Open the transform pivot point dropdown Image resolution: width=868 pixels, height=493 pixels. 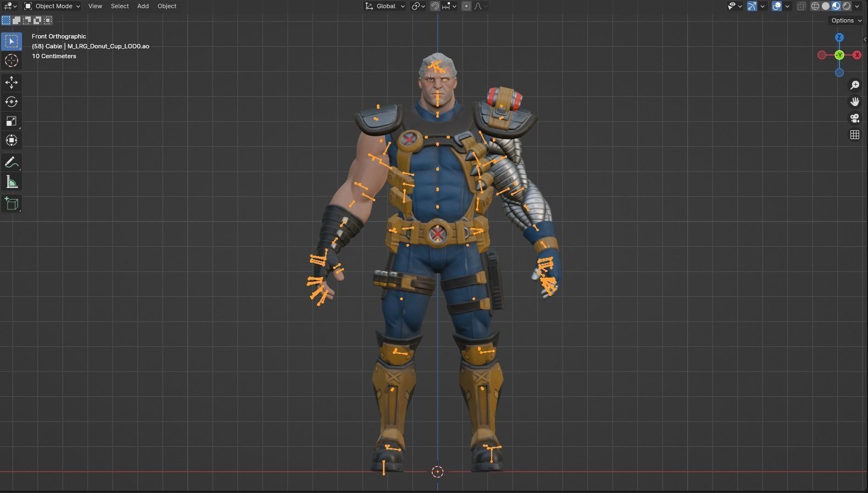(419, 6)
